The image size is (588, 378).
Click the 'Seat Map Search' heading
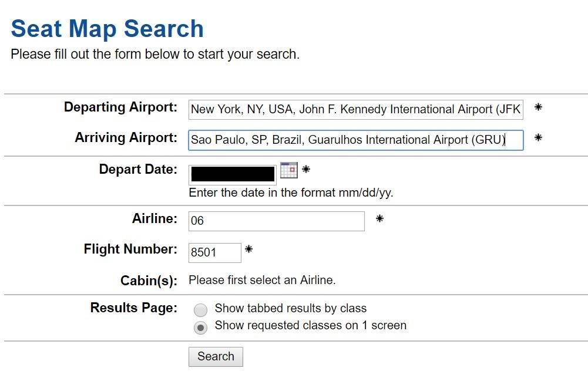pyautogui.click(x=107, y=29)
